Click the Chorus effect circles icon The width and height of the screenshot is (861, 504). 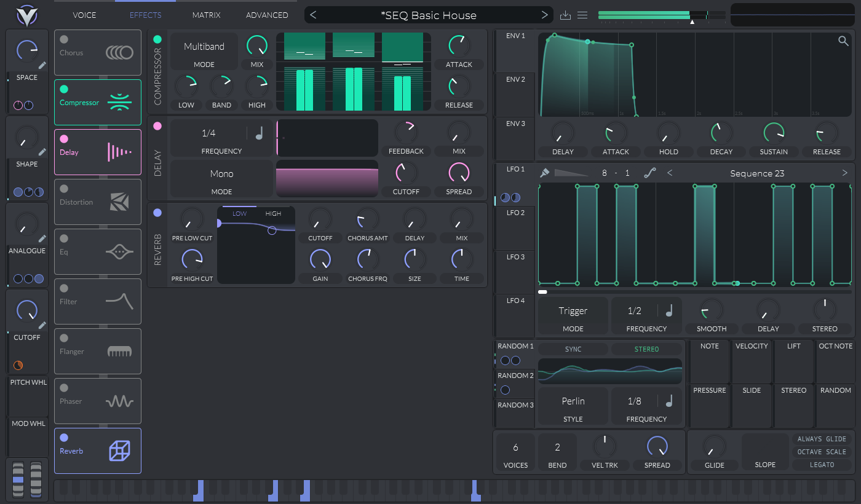pyautogui.click(x=119, y=53)
